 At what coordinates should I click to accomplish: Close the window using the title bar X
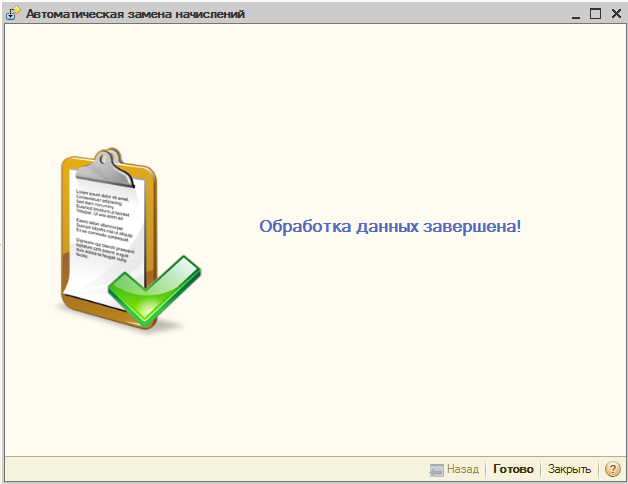tap(614, 14)
